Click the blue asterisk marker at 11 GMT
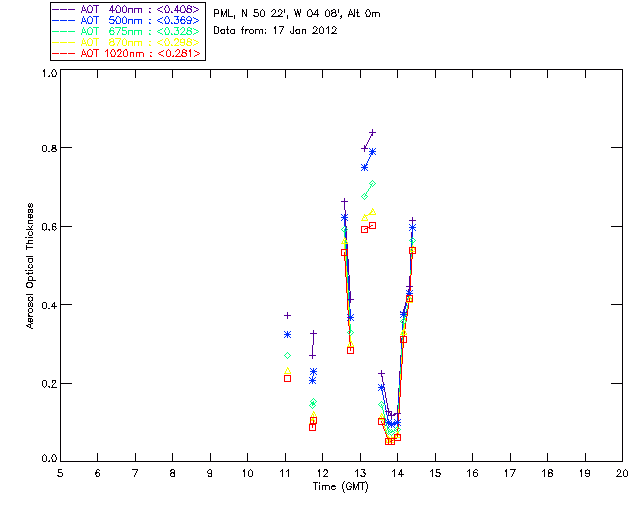This screenshot has width=640, height=512. [287, 335]
